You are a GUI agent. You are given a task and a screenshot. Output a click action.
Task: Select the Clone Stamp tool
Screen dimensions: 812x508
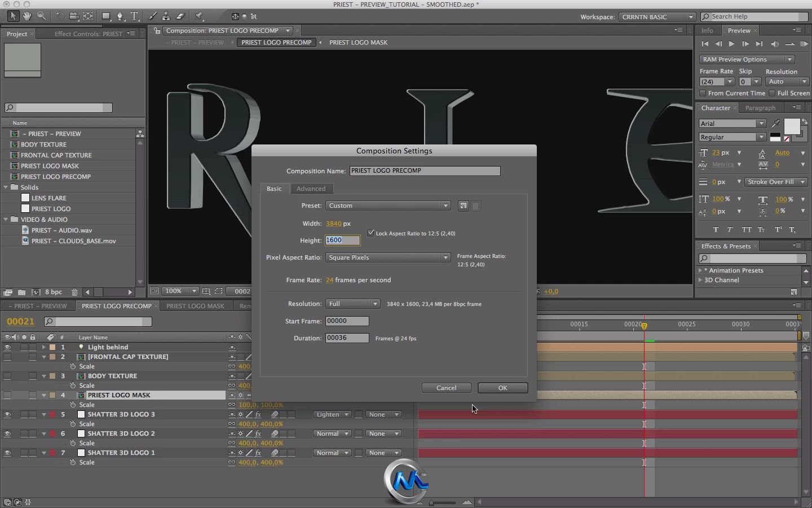pos(166,16)
